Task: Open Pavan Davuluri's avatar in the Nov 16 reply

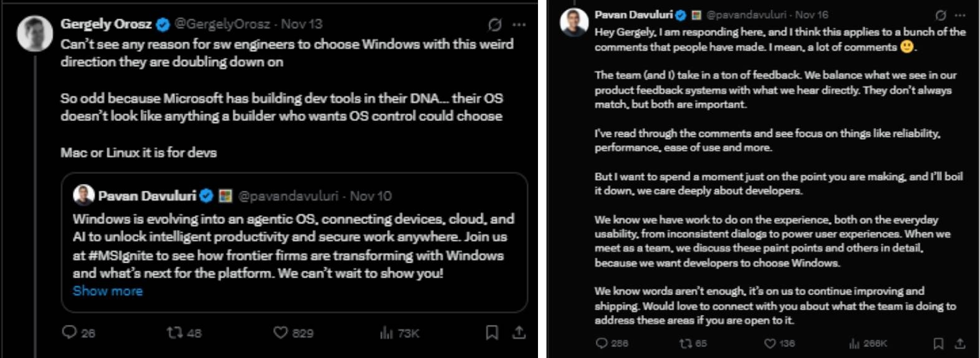Action: pyautogui.click(x=574, y=22)
